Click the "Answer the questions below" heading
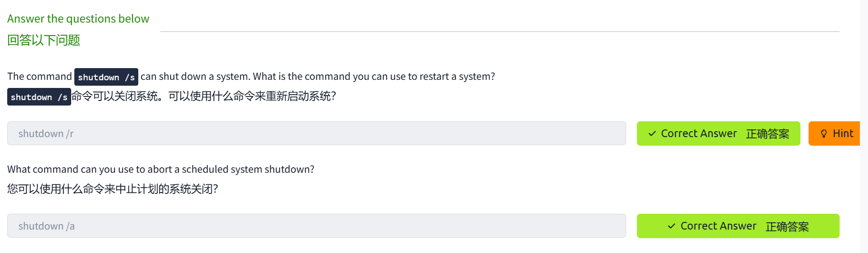The width and height of the screenshot is (868, 253). point(78,18)
